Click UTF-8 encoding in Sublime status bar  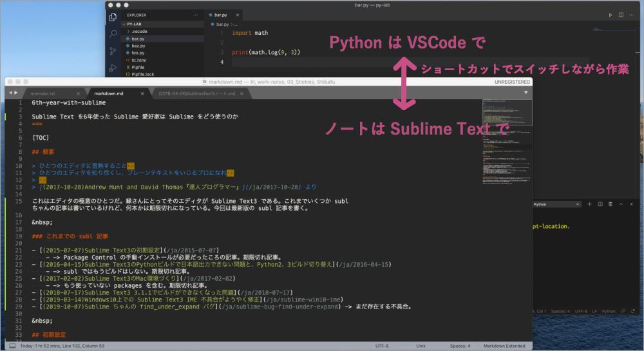tap(381, 346)
